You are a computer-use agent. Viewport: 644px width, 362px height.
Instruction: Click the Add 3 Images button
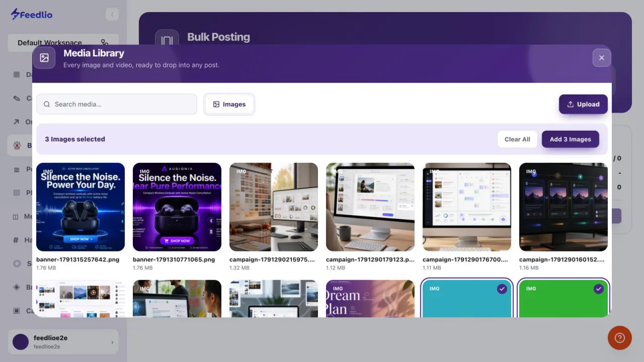570,139
